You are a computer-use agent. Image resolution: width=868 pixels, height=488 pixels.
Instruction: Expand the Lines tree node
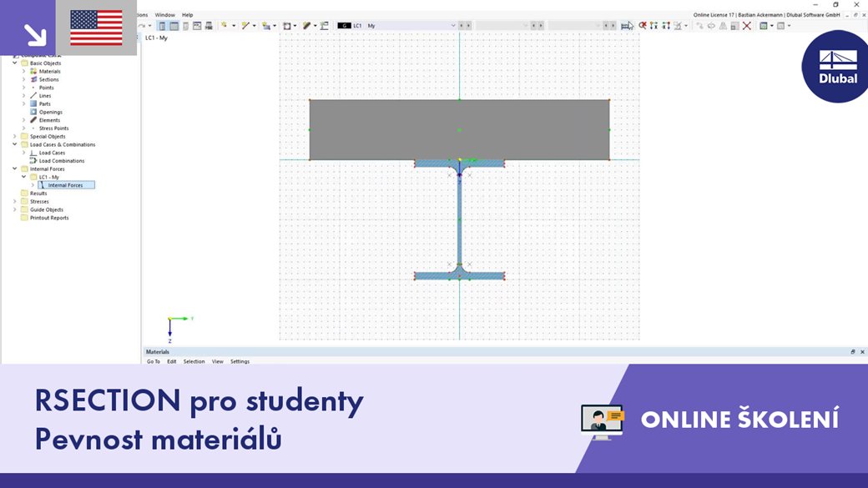click(24, 96)
